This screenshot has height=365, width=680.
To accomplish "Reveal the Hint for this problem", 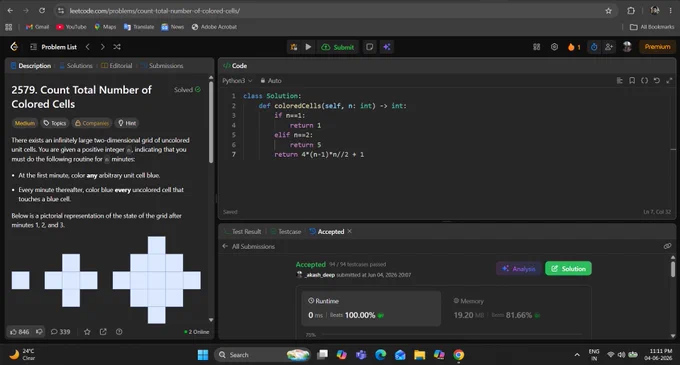I will (x=127, y=123).
